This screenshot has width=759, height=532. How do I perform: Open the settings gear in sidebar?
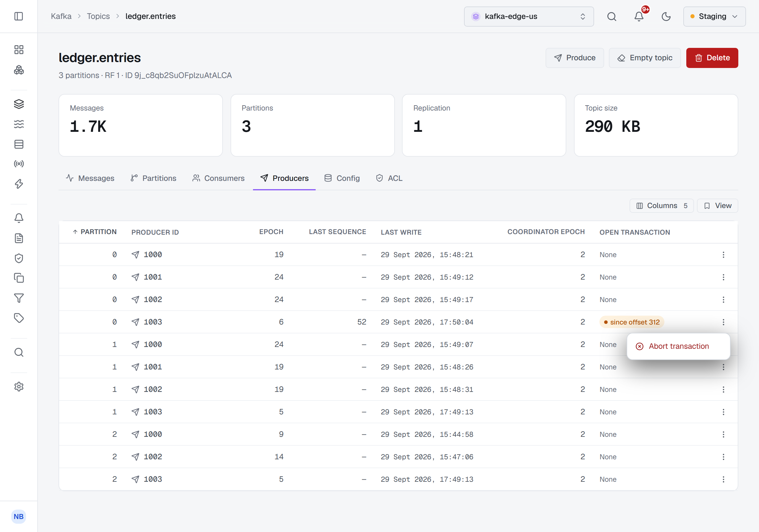click(19, 387)
